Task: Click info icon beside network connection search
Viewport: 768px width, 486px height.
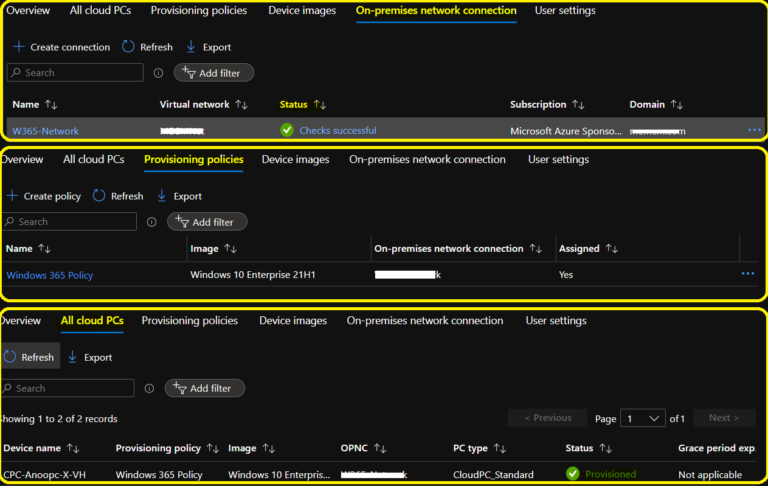Action: click(x=158, y=73)
